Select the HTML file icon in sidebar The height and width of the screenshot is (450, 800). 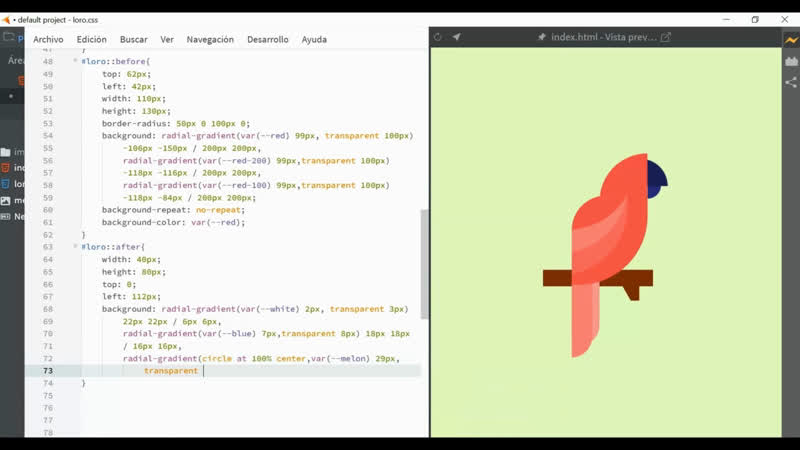click(x=6, y=167)
